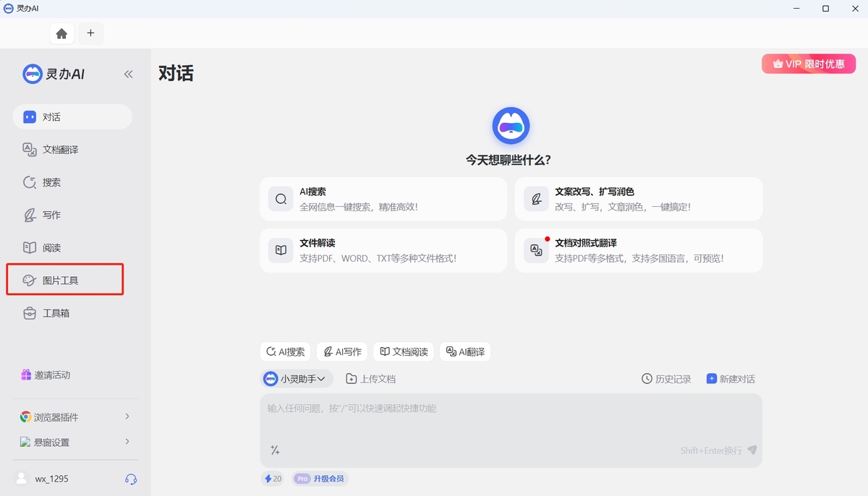868x496 pixels.
Task: Click the home tab icon
Action: (61, 33)
